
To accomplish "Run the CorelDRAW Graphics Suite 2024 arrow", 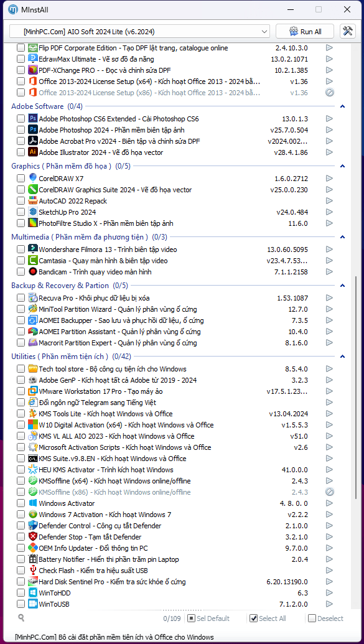I will pyautogui.click(x=329, y=189).
